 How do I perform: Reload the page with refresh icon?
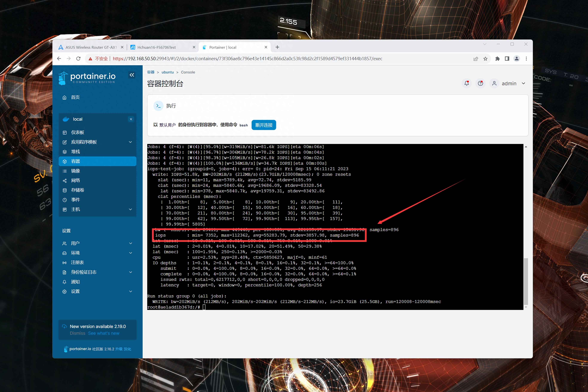click(78, 59)
